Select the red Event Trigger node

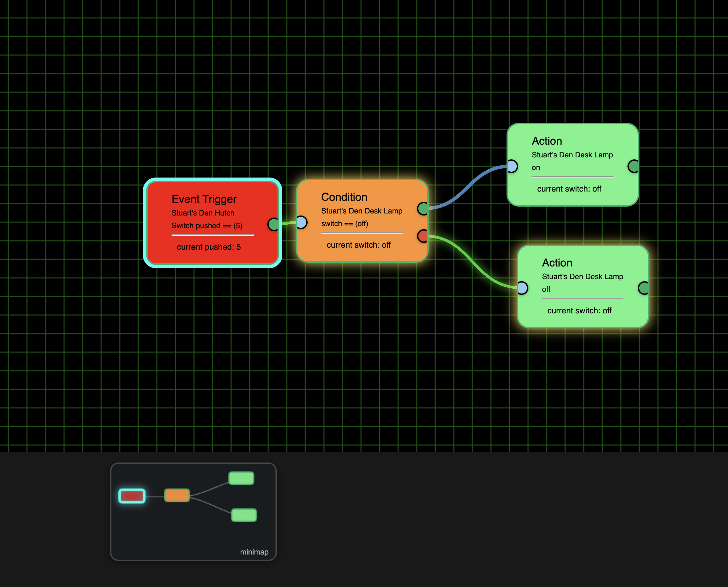point(213,223)
